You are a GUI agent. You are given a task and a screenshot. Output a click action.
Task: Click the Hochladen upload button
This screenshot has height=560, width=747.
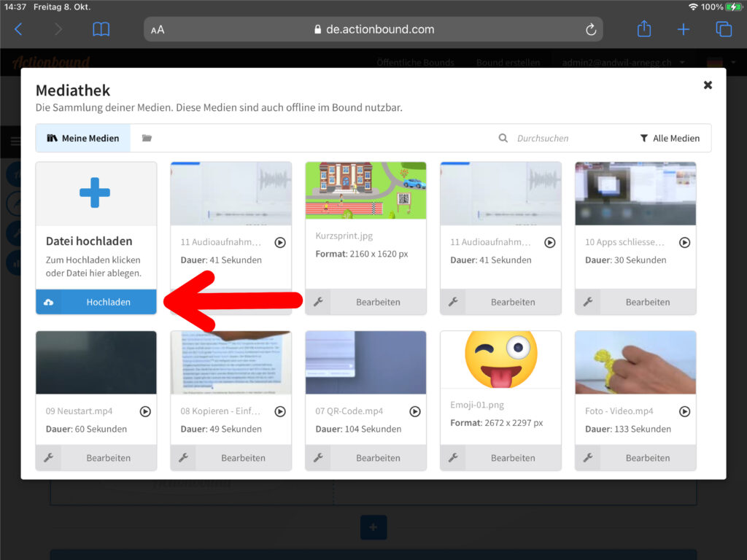click(x=96, y=302)
